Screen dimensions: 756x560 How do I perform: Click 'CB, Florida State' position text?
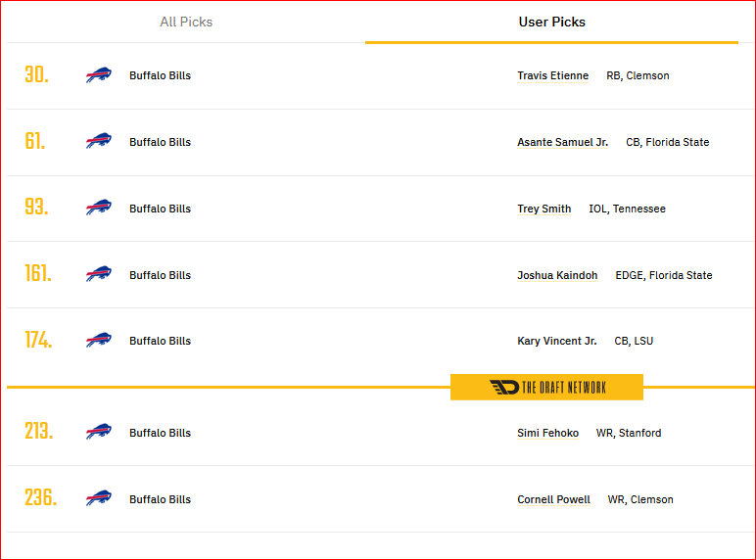(667, 142)
